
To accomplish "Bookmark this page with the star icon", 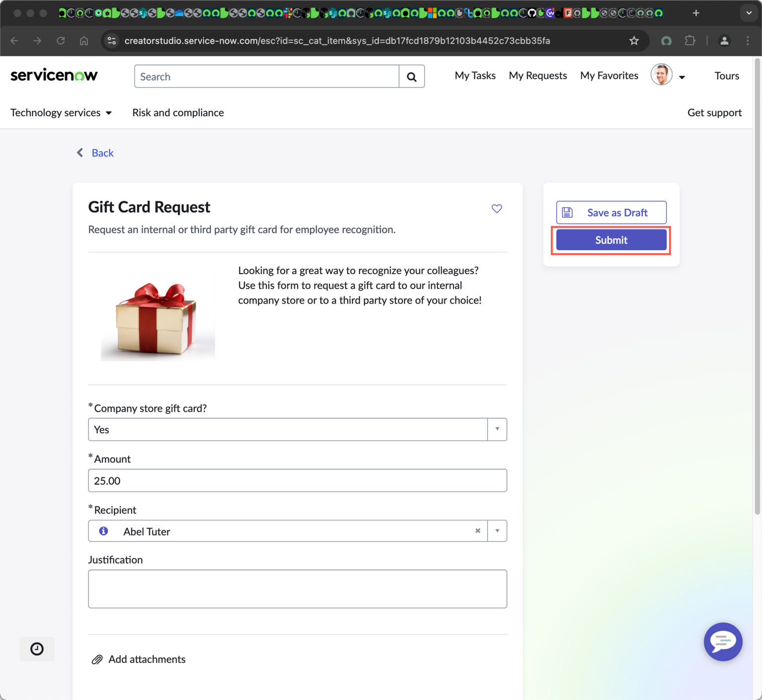I will click(634, 41).
